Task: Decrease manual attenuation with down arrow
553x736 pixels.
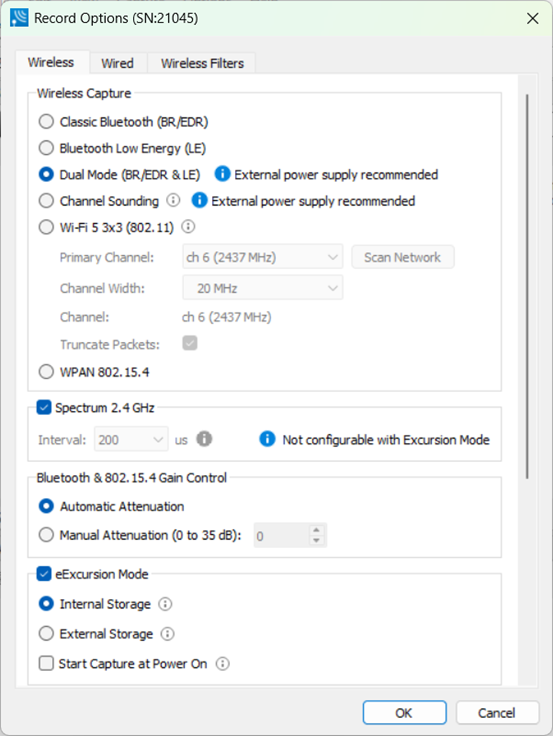Action: [x=316, y=541]
